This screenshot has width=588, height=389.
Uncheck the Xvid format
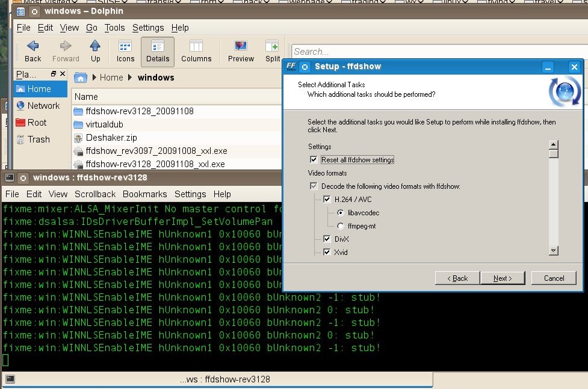point(327,252)
